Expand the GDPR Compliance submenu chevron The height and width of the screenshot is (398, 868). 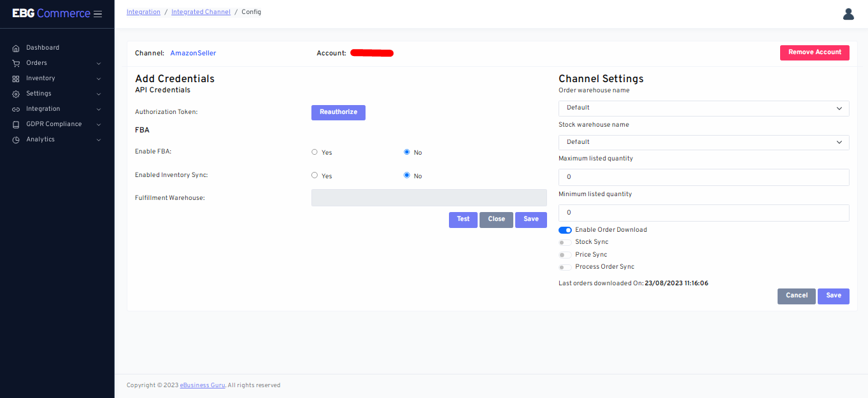click(x=99, y=124)
